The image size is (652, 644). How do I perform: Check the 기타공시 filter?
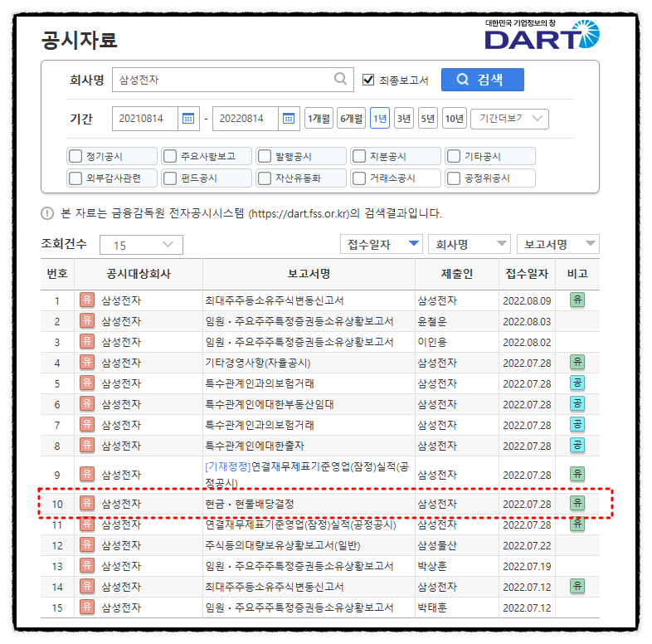[454, 156]
